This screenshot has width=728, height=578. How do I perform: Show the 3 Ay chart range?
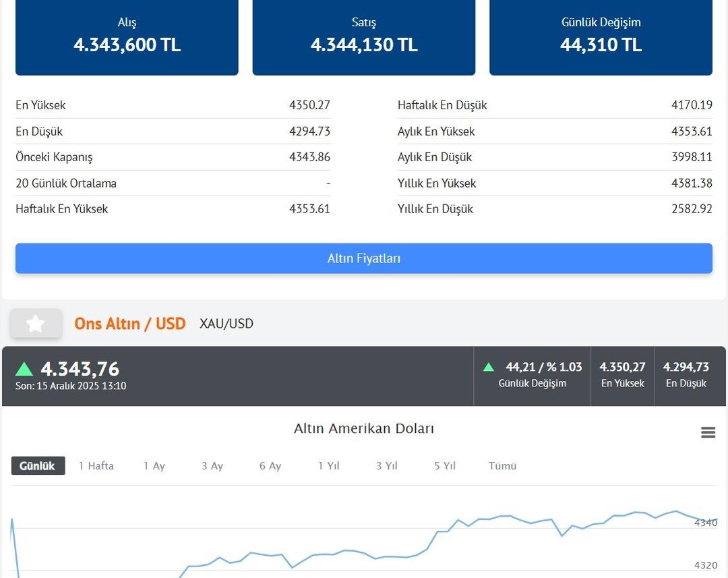[x=212, y=466]
